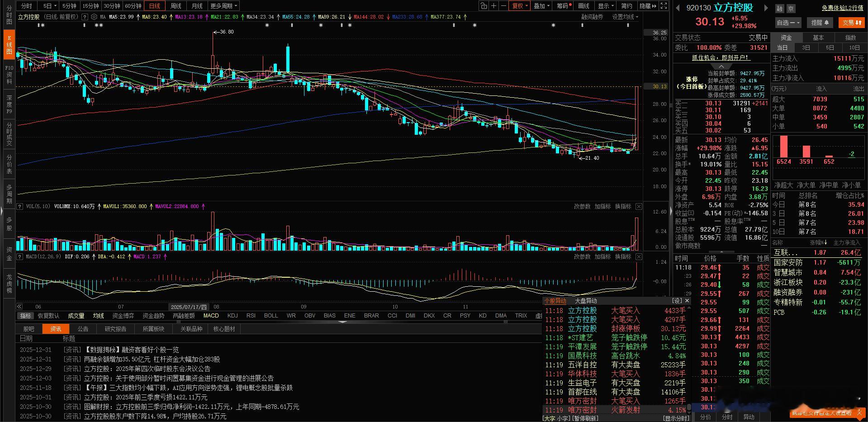The height and width of the screenshot is (422, 868).
Task: Close the 个股异动 popup panel
Action: click(x=687, y=301)
